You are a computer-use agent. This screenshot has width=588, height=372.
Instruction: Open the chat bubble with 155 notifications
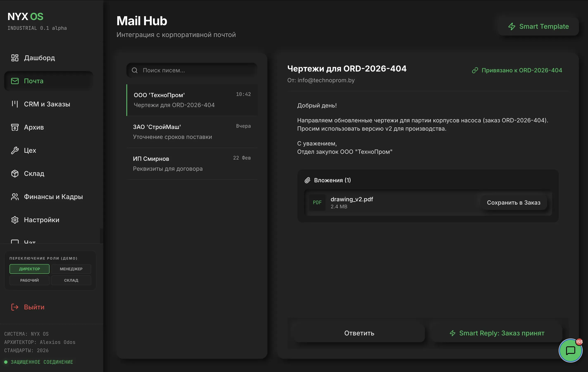(x=571, y=351)
